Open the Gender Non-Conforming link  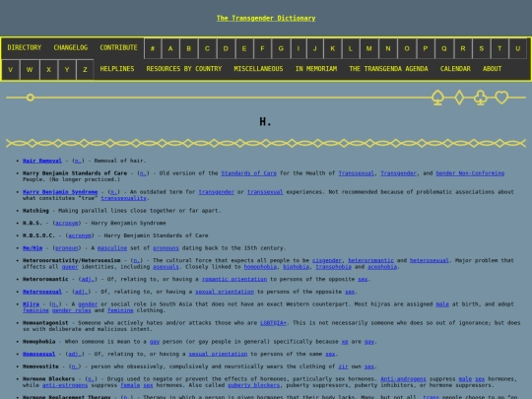[470, 173]
